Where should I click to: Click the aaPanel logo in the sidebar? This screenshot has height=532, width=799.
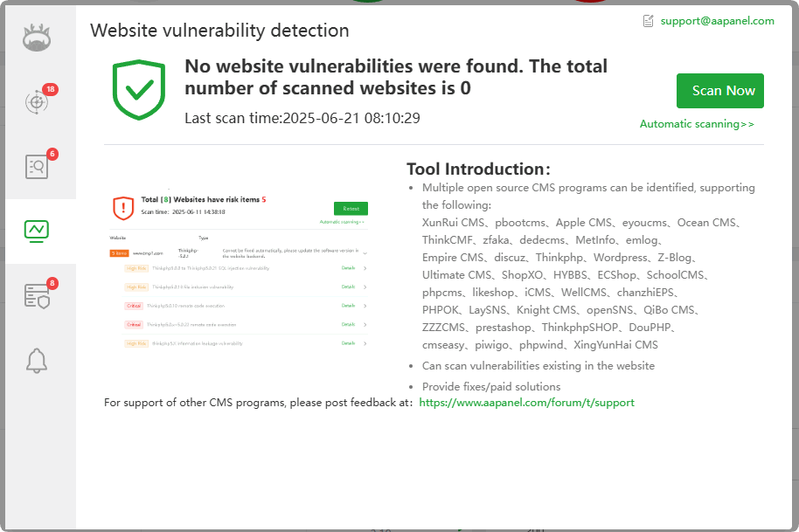(x=37, y=38)
